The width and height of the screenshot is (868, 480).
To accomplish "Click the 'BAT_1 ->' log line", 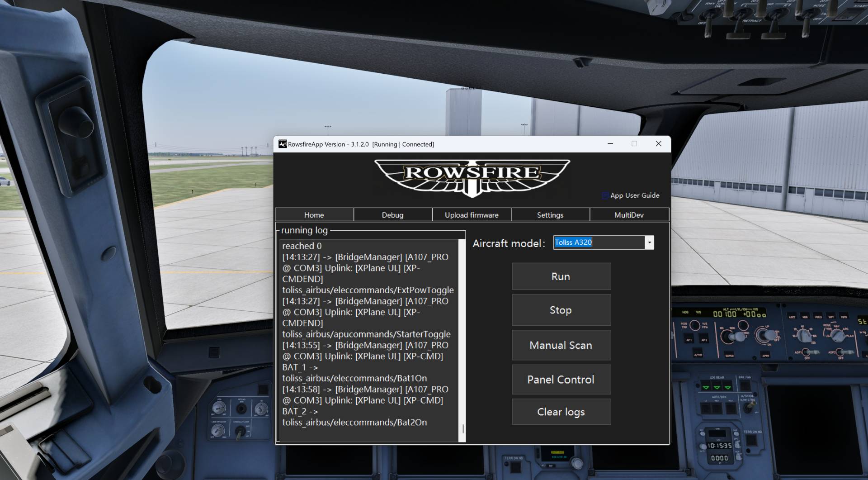I will pos(300,367).
